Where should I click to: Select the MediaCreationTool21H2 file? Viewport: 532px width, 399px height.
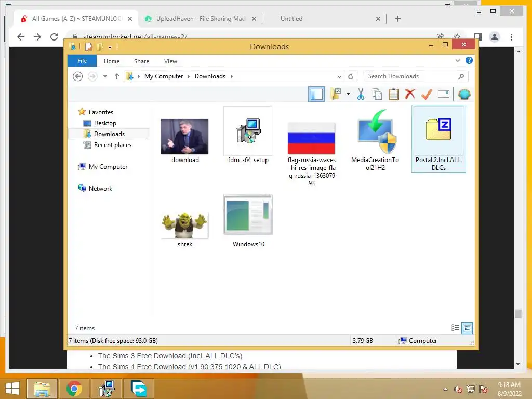click(375, 140)
